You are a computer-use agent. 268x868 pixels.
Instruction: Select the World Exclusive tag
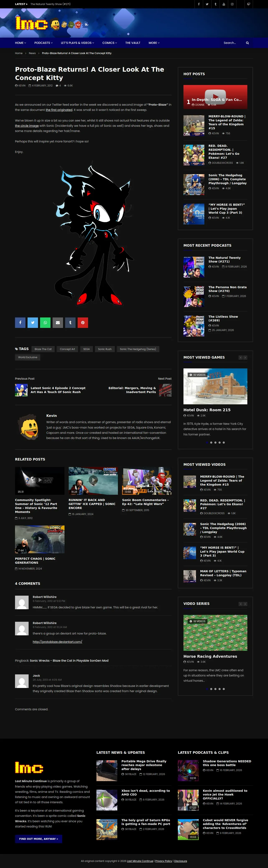(x=28, y=357)
